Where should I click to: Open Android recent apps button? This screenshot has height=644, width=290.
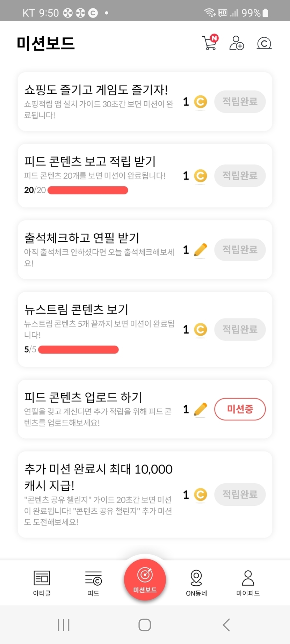tap(64, 625)
